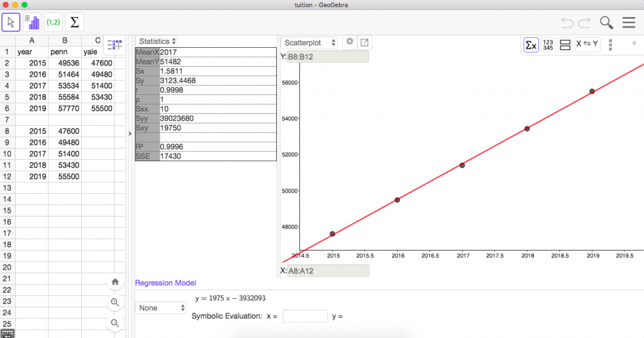
Task: Select cell with value 51464
Action: click(x=65, y=74)
